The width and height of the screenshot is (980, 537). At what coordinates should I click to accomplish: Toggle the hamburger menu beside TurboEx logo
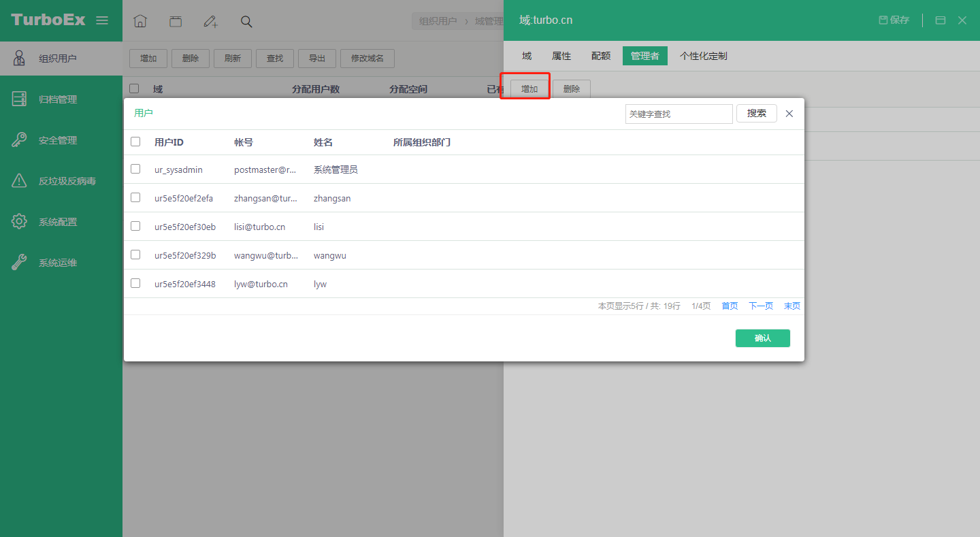point(102,20)
